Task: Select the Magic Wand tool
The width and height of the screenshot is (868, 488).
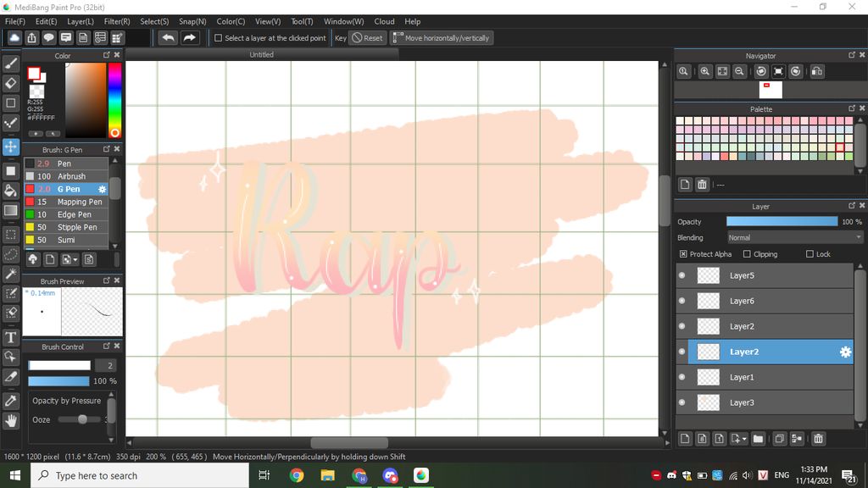Action: (x=10, y=274)
